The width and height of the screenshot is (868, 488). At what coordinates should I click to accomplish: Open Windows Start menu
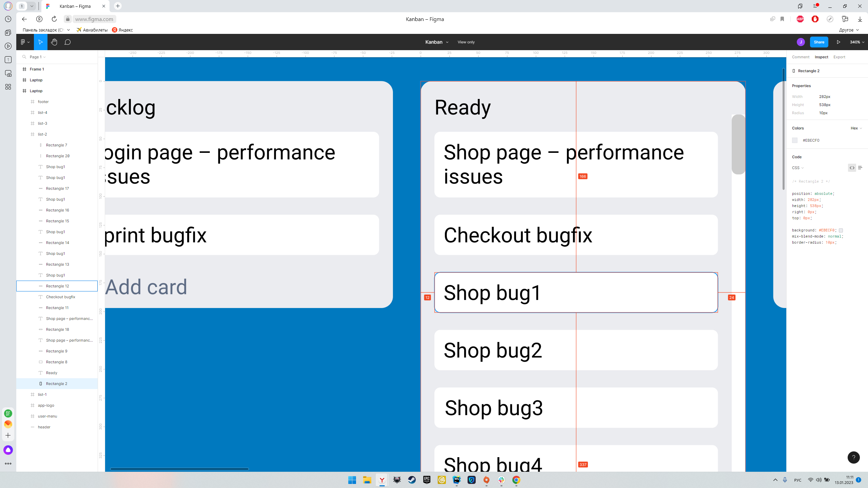pos(352,480)
